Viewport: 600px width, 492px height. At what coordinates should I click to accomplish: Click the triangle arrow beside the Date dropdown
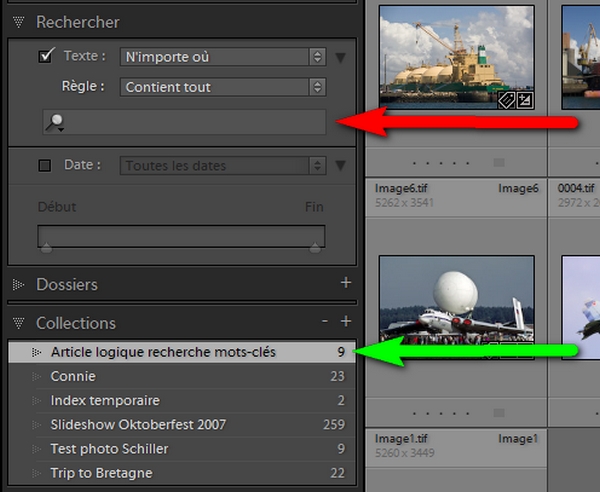tap(340, 166)
